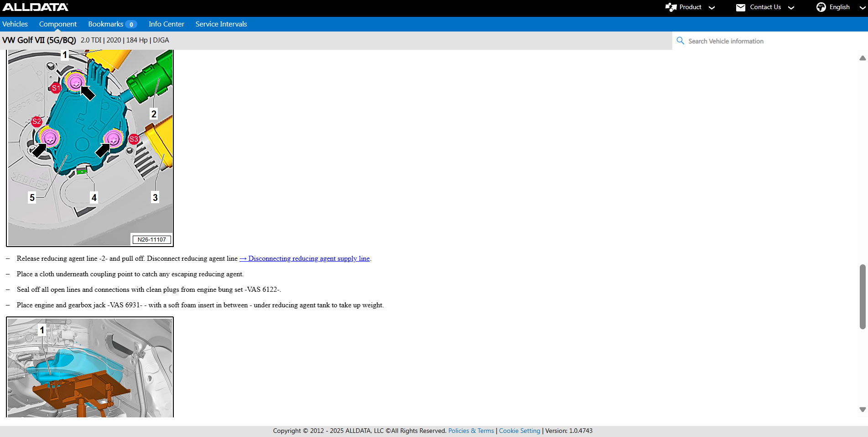The image size is (868, 437).
Task: Click the Bookmarks count badge
Action: coord(131,25)
